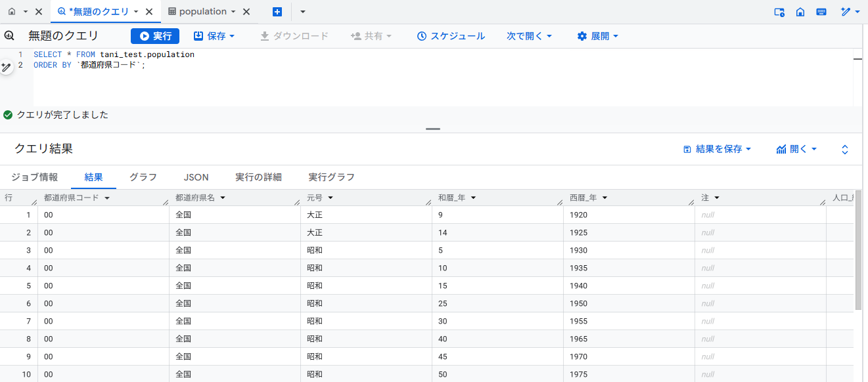Open the population tab dropdown arrow

coord(233,12)
